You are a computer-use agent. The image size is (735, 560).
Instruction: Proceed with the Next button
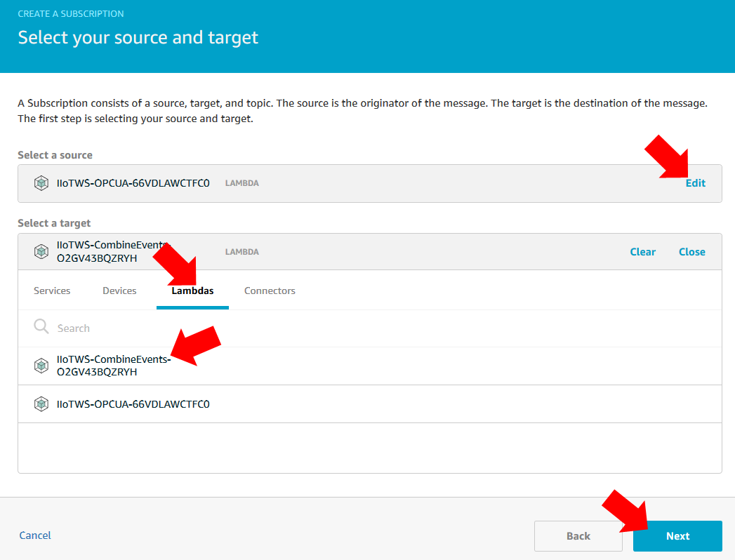(x=677, y=536)
